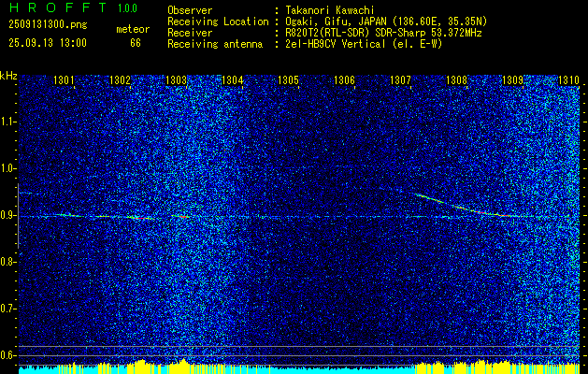588x374 pixels.
Task: Click the Receiving Location field label
Action: [218, 22]
